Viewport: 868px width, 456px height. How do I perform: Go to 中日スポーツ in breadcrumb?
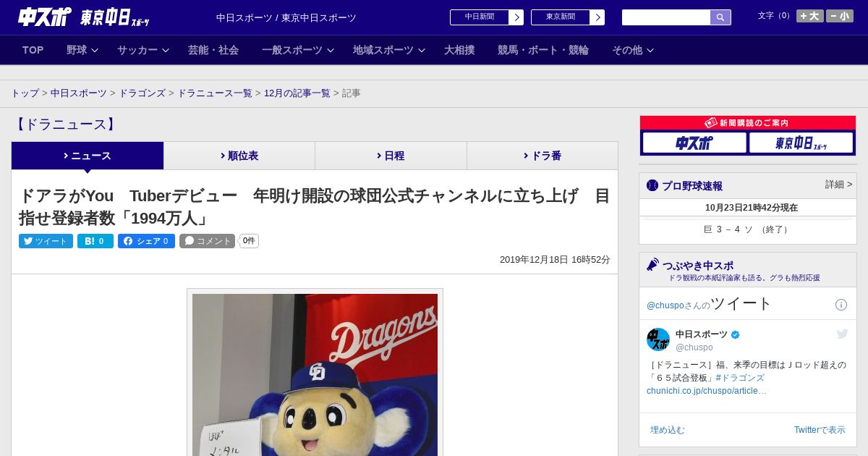[x=79, y=93]
